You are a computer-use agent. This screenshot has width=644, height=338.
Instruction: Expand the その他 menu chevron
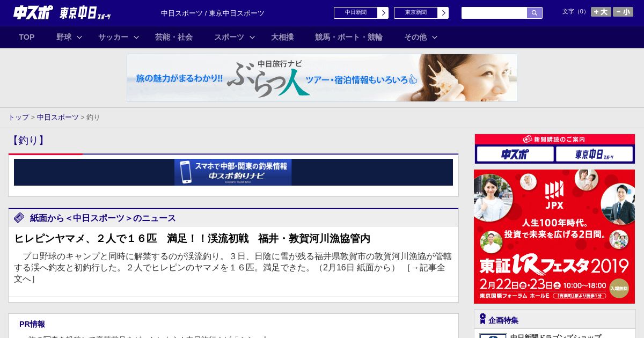(x=435, y=38)
